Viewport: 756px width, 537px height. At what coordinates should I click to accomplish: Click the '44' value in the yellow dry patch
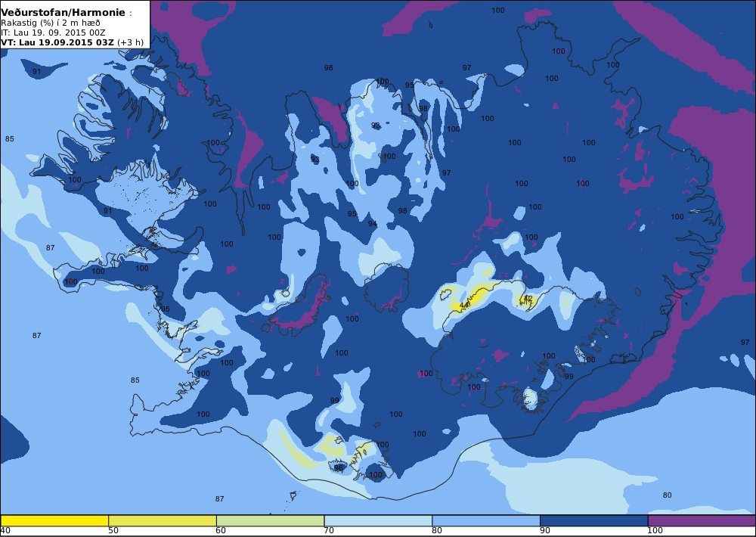464,306
